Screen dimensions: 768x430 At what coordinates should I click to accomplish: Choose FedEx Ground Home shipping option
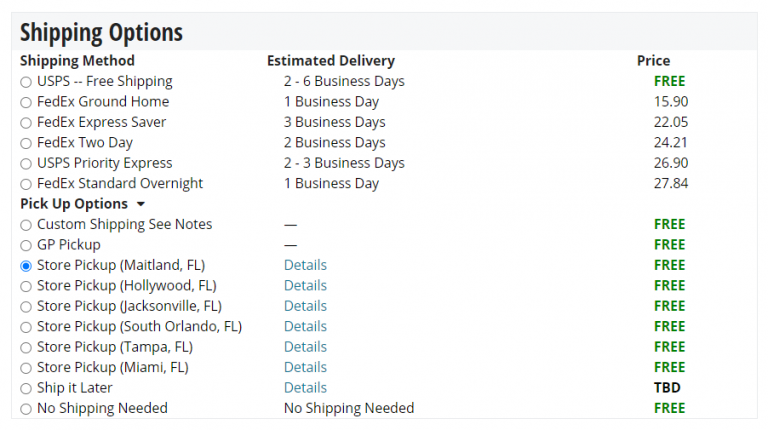[26, 102]
